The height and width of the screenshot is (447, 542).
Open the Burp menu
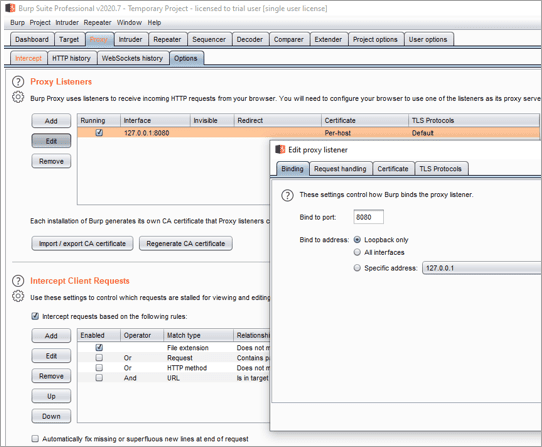tap(17, 22)
